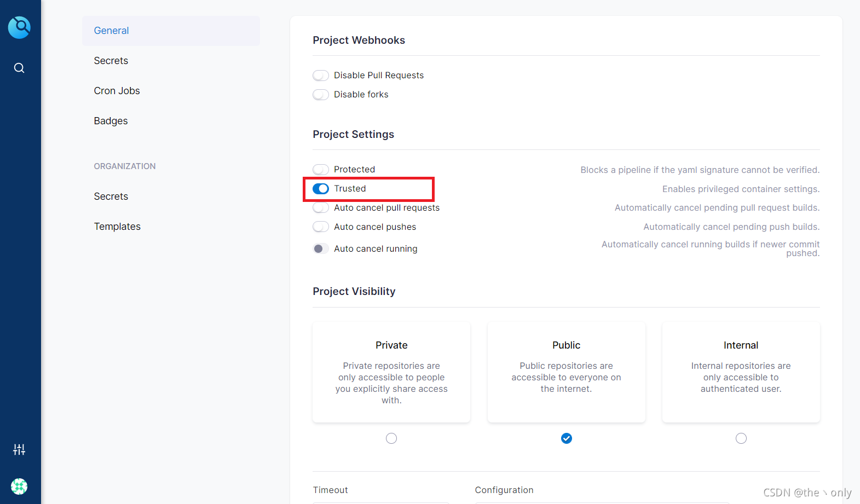Click 'Automatically cancel pending push builds.' text
860x504 pixels.
tap(731, 227)
